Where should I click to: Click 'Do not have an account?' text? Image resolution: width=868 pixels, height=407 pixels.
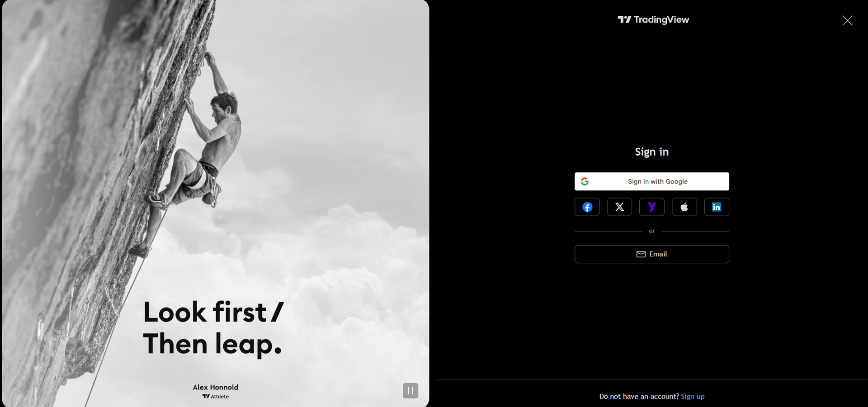(x=639, y=397)
